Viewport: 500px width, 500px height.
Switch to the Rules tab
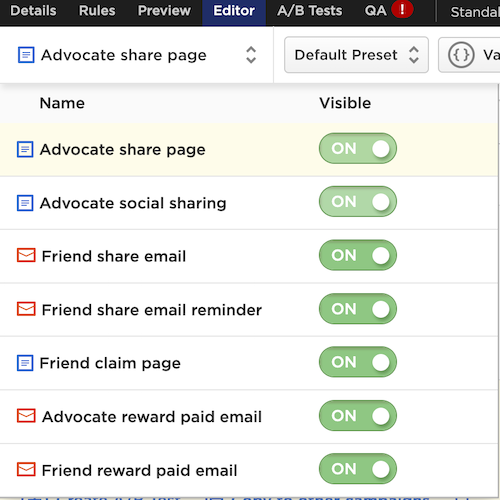click(97, 11)
